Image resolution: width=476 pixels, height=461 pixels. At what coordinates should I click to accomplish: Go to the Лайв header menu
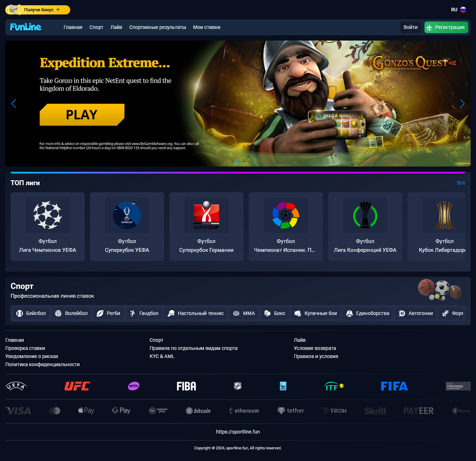click(116, 27)
